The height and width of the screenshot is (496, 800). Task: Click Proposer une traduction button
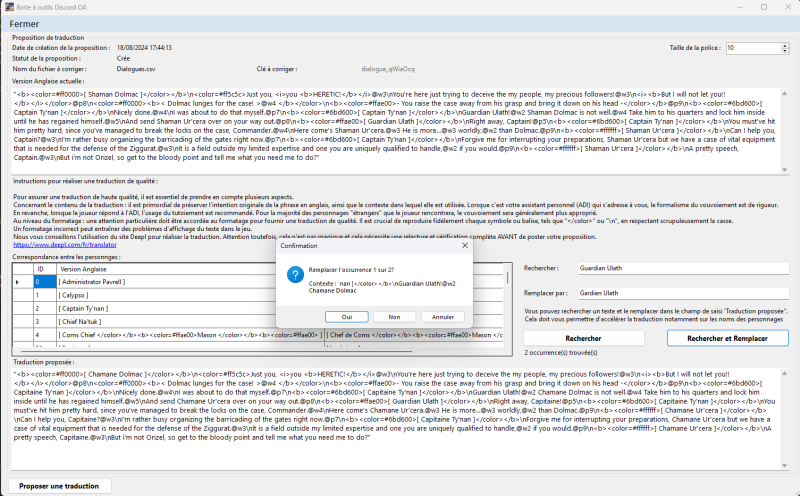point(59,486)
